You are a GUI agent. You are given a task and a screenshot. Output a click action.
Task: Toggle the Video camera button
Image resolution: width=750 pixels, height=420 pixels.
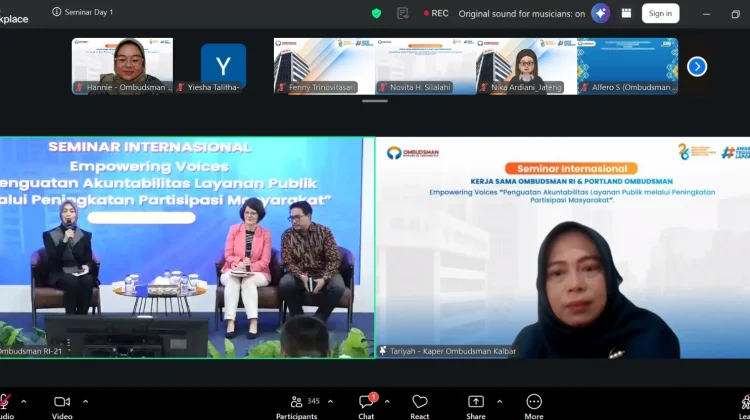pyautogui.click(x=62, y=406)
